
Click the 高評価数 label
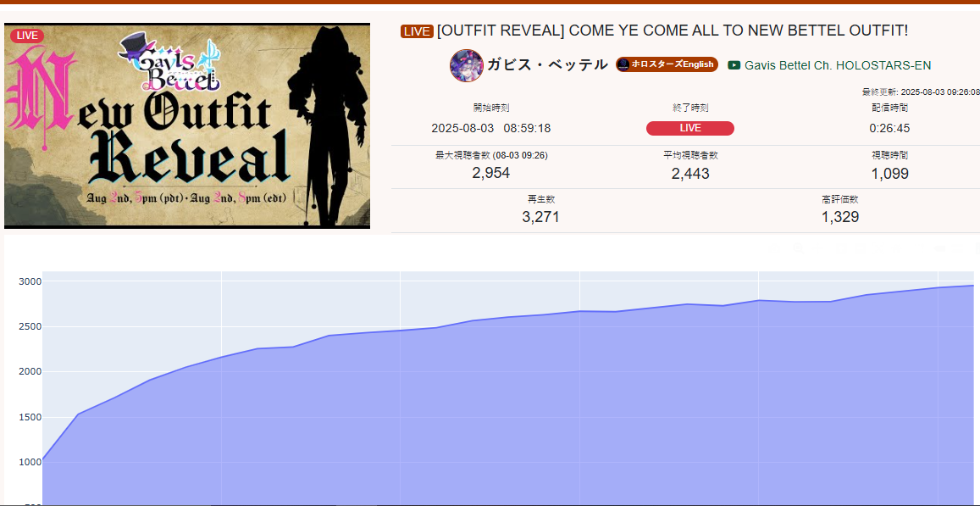point(840,199)
